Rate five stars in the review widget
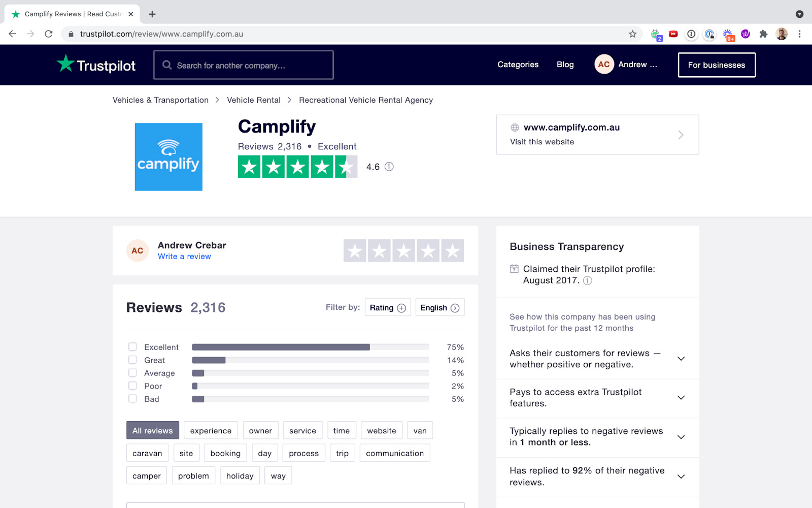This screenshot has width=812, height=508. [x=453, y=251]
